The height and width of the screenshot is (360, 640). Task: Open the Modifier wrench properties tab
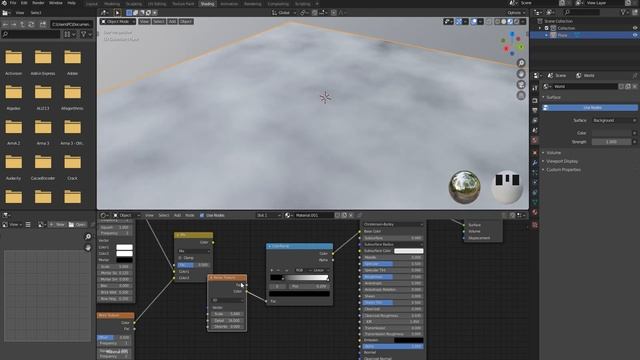(535, 163)
